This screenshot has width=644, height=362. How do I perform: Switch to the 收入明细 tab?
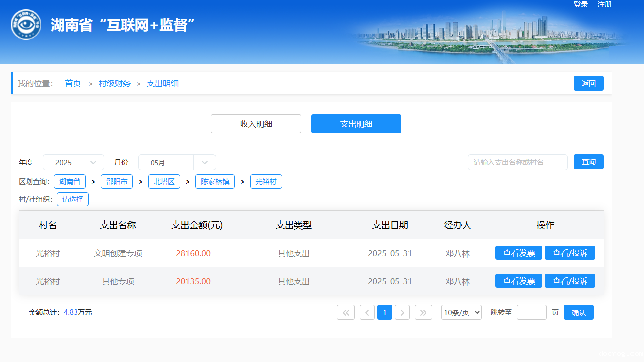[256, 124]
